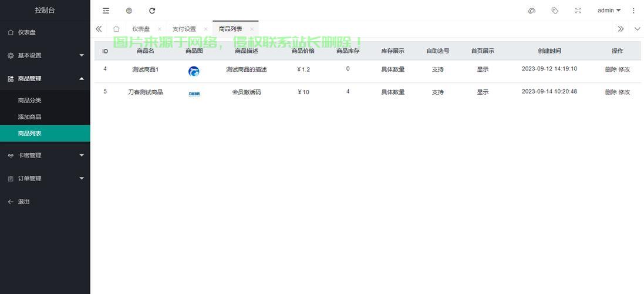
Task: Collapse the sidebar with the menu-fold icon
Action: pos(106,11)
